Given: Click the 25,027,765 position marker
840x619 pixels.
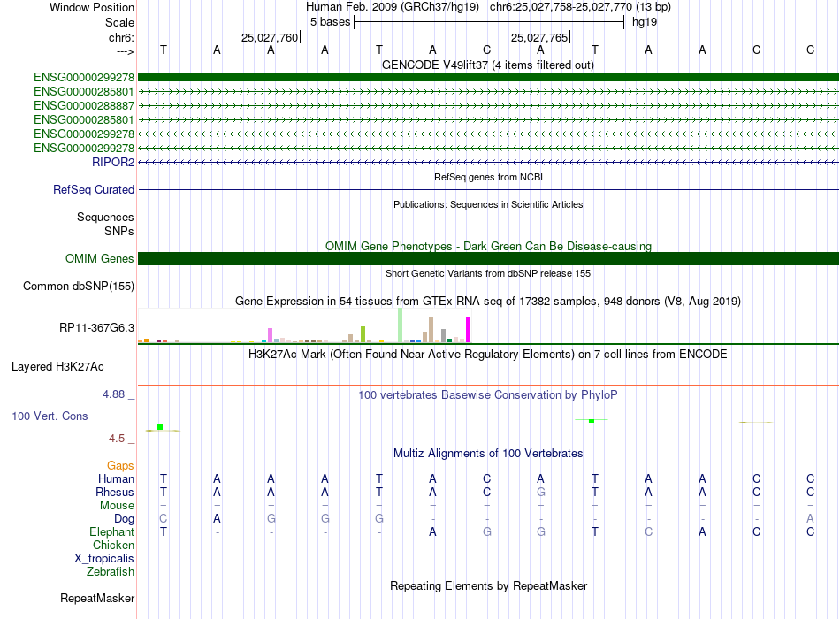Looking at the screenshot, I should click(x=540, y=37).
